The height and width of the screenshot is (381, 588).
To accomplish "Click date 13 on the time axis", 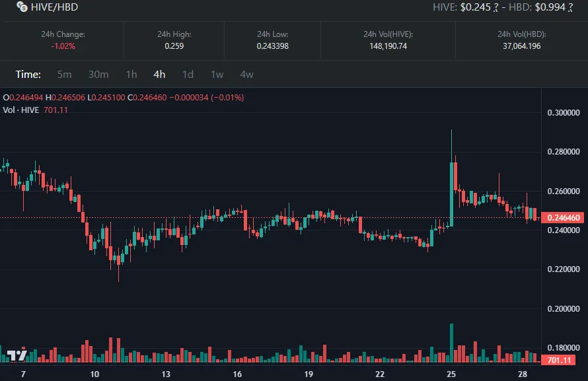I will (166, 374).
